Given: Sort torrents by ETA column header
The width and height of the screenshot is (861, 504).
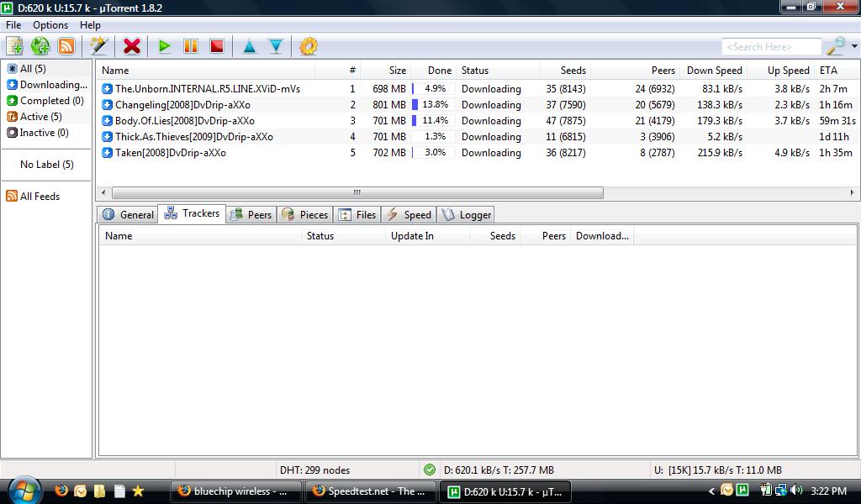Looking at the screenshot, I should tap(837, 71).
